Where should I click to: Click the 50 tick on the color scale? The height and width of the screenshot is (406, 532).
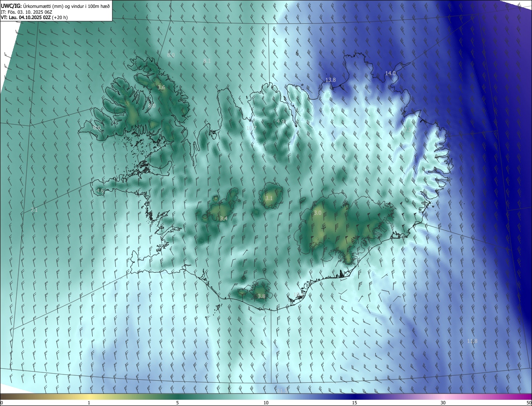[x=529, y=403]
